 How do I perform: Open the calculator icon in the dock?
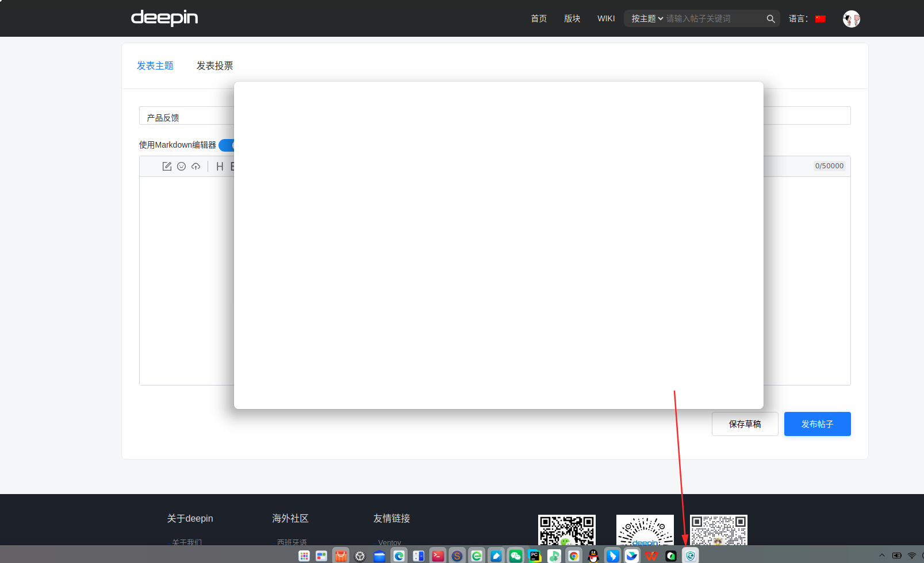click(x=419, y=556)
